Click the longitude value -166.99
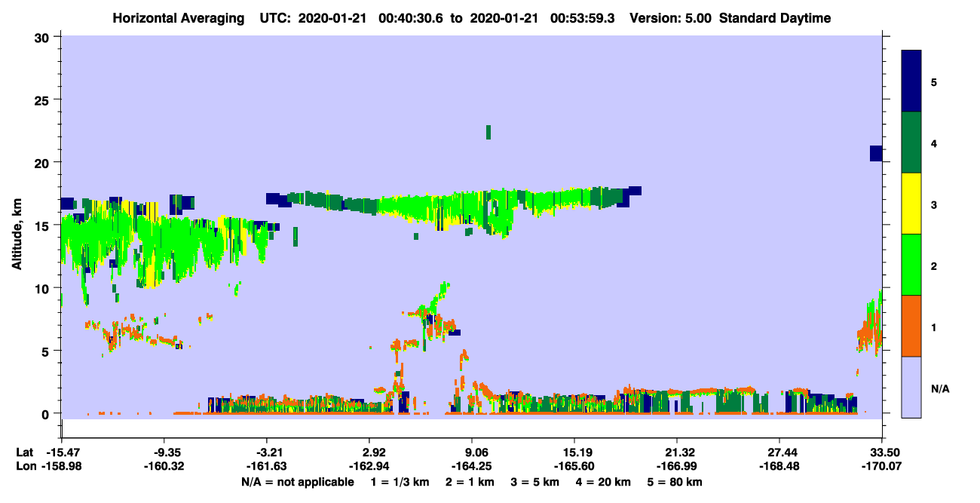 pos(677,466)
